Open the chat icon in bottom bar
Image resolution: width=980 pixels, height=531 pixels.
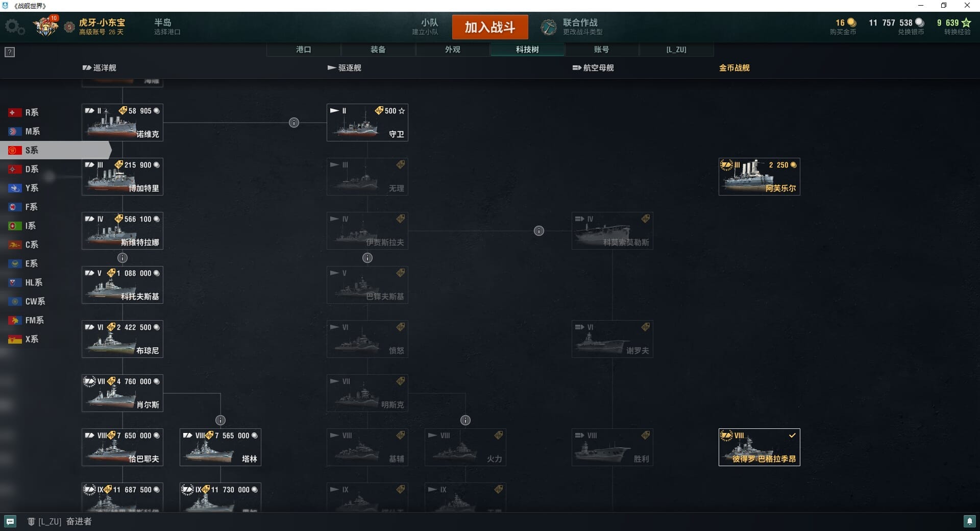click(x=10, y=521)
